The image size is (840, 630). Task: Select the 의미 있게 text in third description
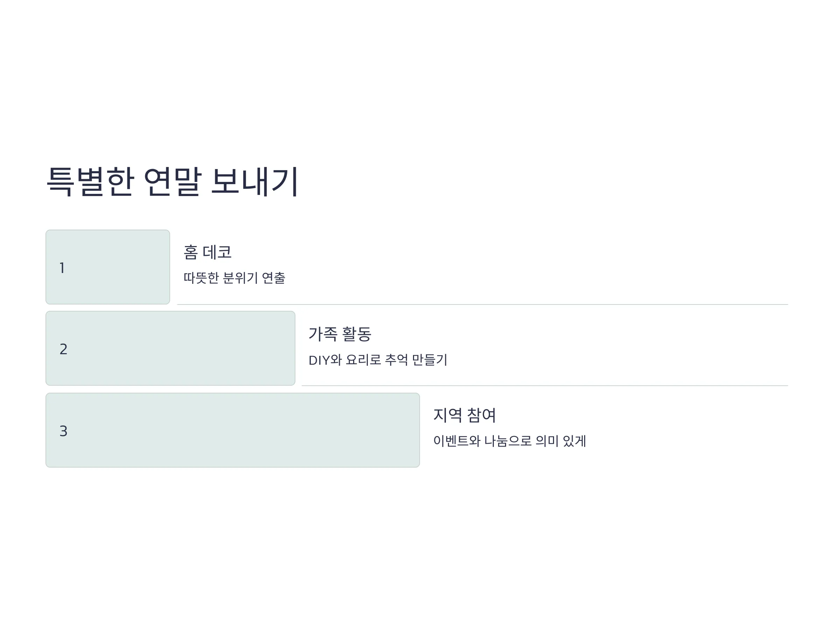[561, 441]
